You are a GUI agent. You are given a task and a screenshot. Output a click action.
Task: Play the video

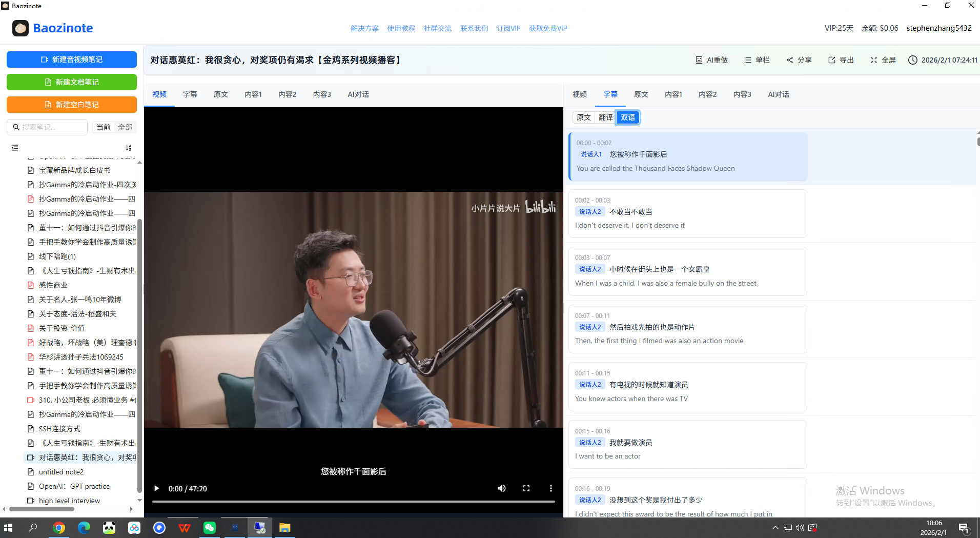click(157, 488)
